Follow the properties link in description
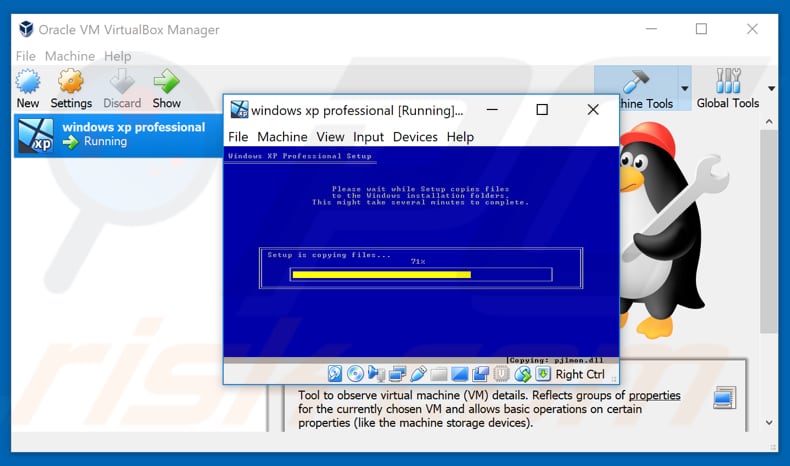Viewport: 790px width, 466px height. (x=654, y=395)
